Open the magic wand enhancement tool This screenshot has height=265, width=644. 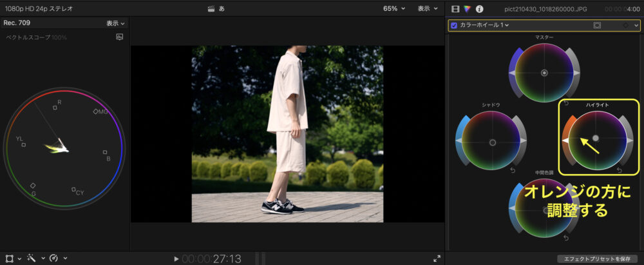point(32,258)
